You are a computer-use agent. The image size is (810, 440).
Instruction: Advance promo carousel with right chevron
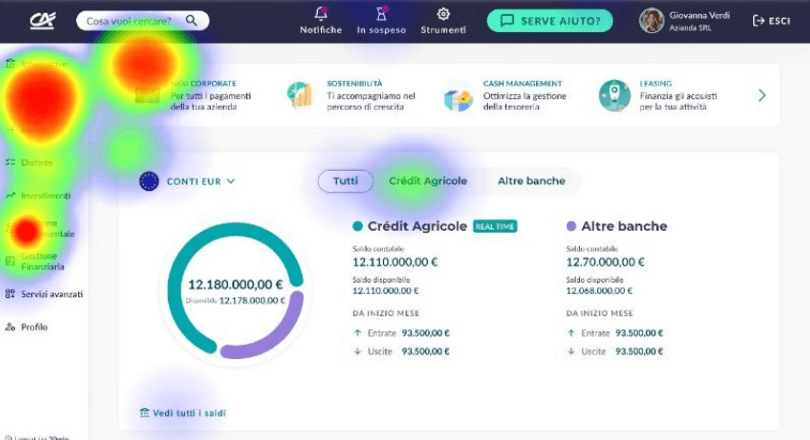click(x=762, y=95)
